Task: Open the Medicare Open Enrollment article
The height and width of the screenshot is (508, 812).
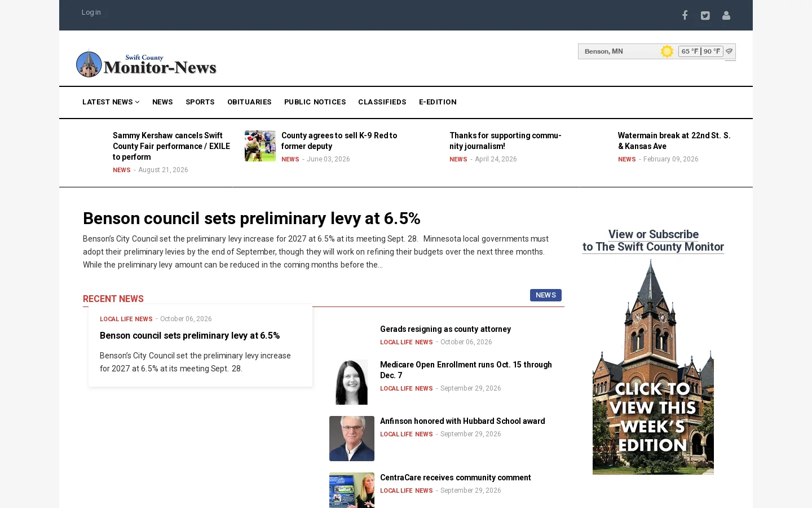Action: 466,370
